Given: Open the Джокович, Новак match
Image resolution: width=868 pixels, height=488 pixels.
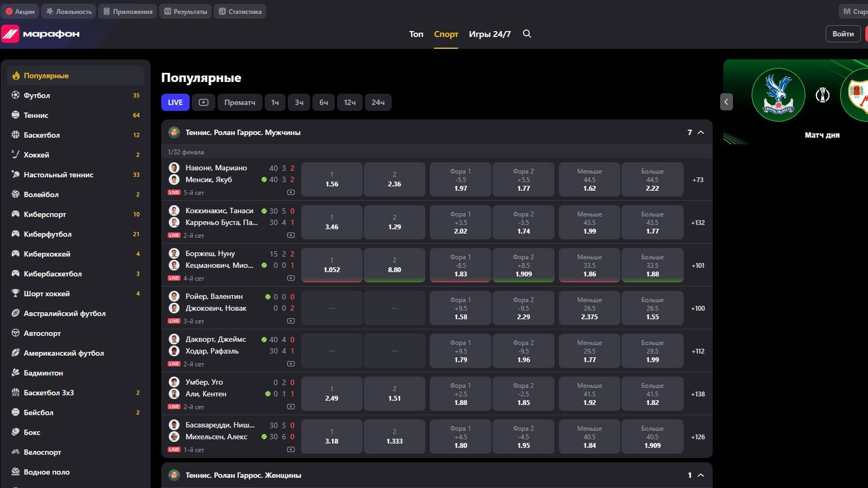Looking at the screenshot, I should point(216,308).
